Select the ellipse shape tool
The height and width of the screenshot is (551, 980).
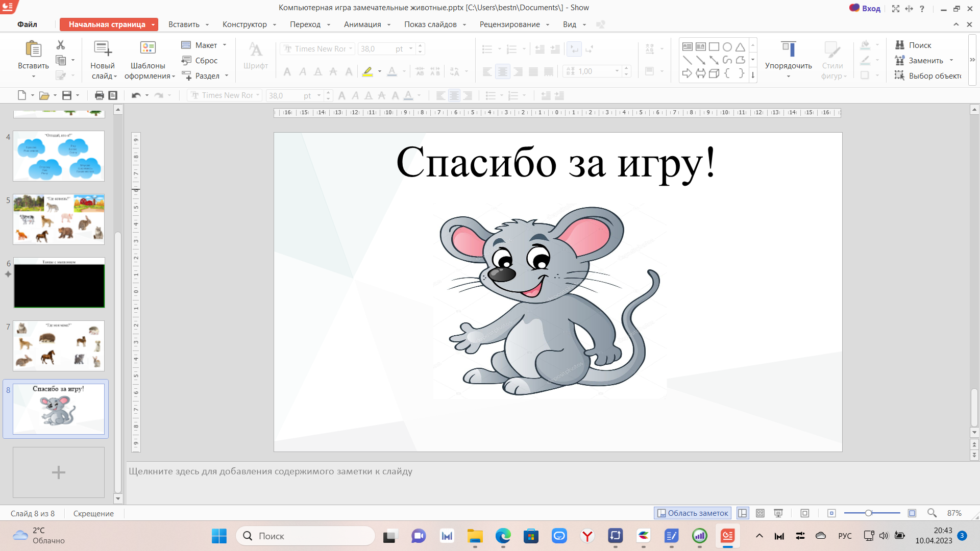727,47
